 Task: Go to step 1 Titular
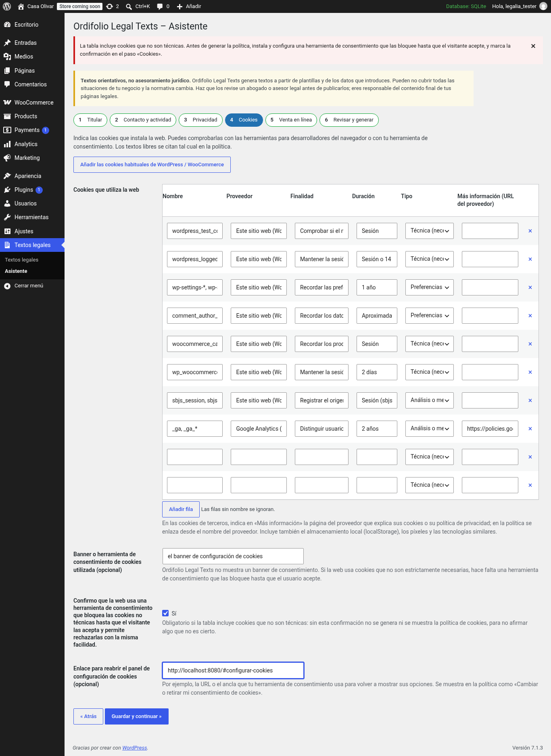pos(90,120)
